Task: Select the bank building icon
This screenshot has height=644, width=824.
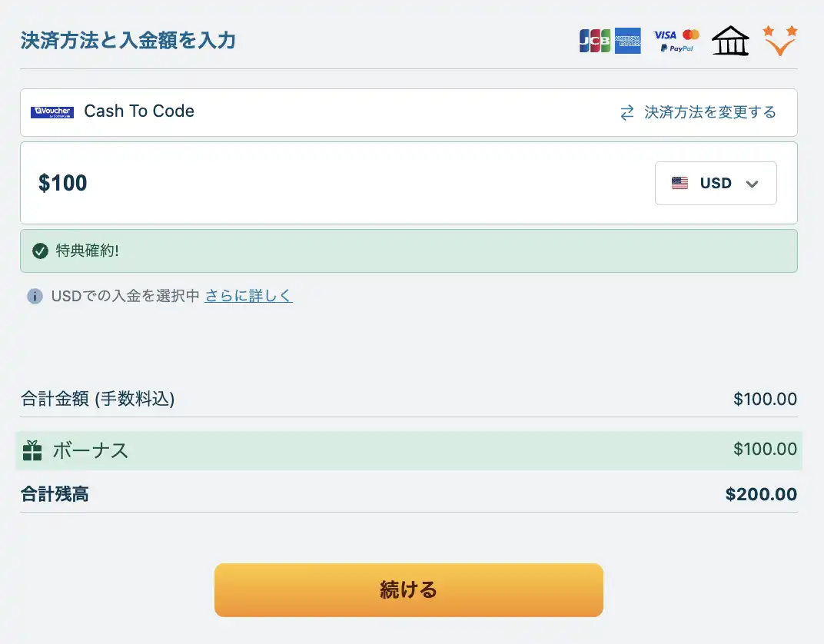Action: click(x=730, y=41)
